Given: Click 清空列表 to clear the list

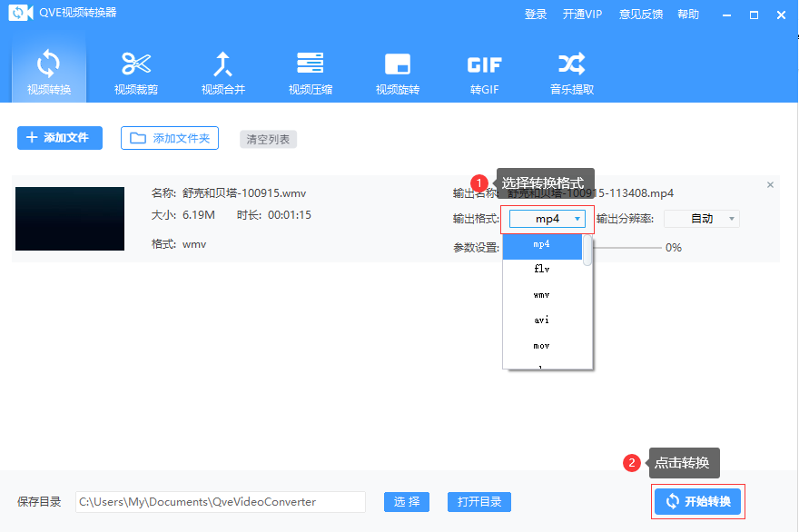Looking at the screenshot, I should click(x=268, y=139).
